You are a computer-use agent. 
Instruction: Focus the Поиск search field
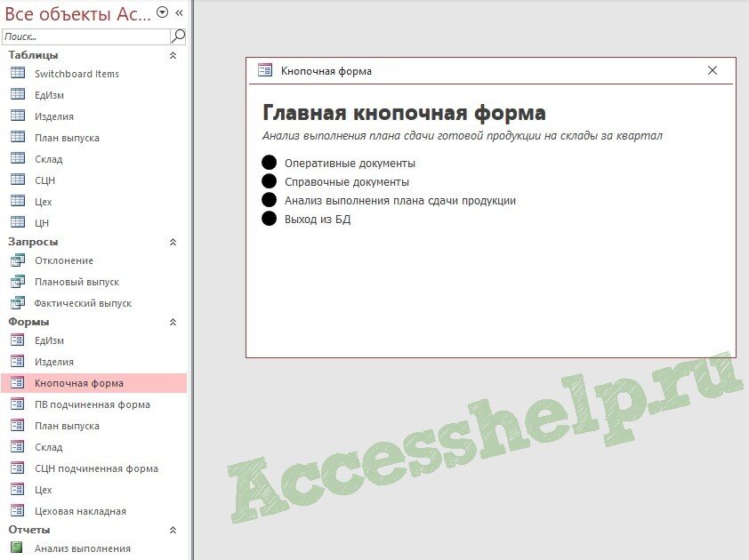[x=86, y=36]
